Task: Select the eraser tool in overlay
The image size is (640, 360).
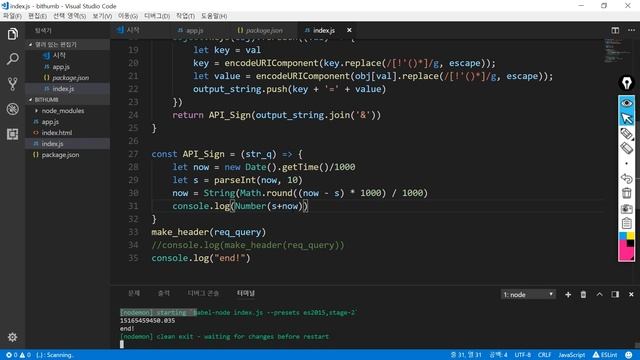Action: click(627, 148)
